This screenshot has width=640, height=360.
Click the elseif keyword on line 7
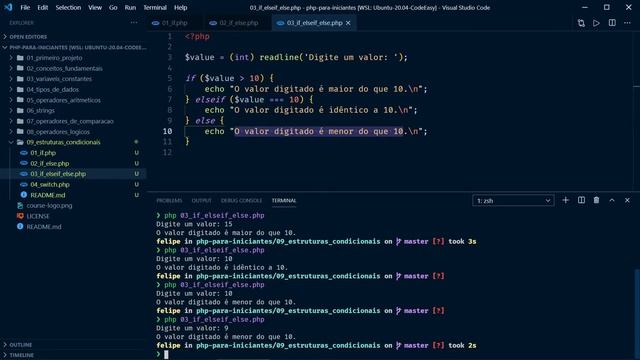(x=210, y=100)
